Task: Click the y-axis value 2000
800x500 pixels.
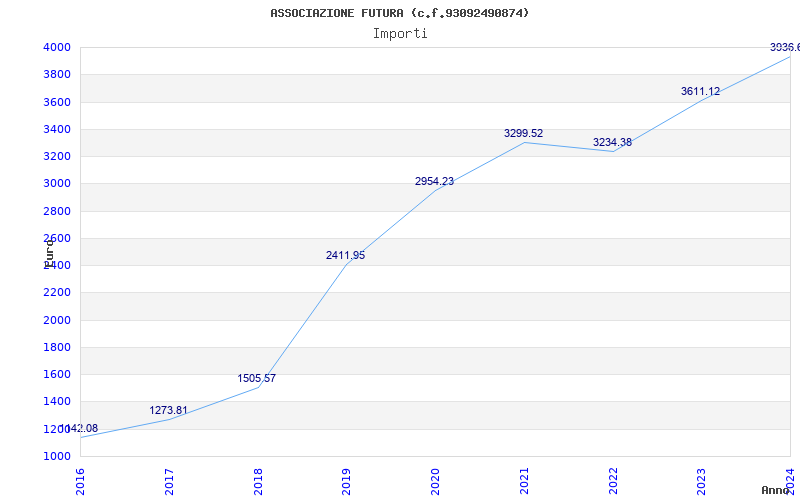Action: point(57,320)
